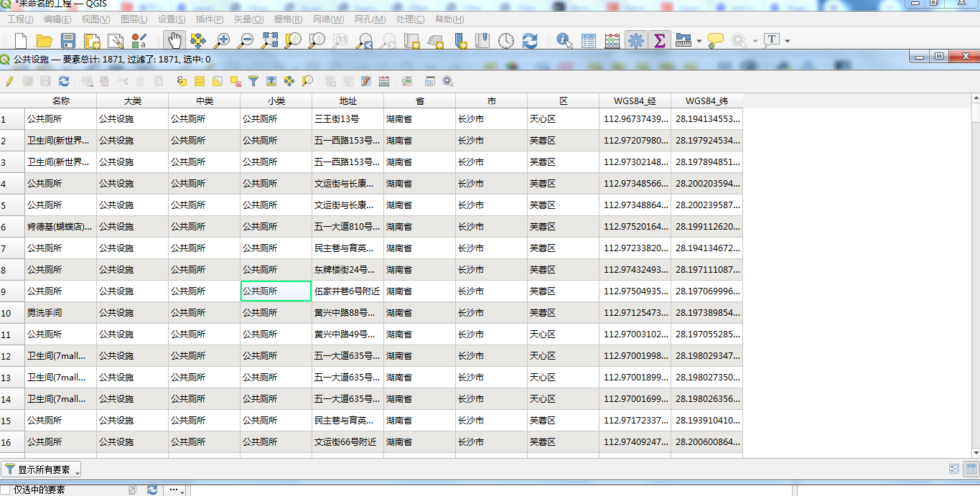Select the Pan Map hand tool

pyautogui.click(x=174, y=41)
